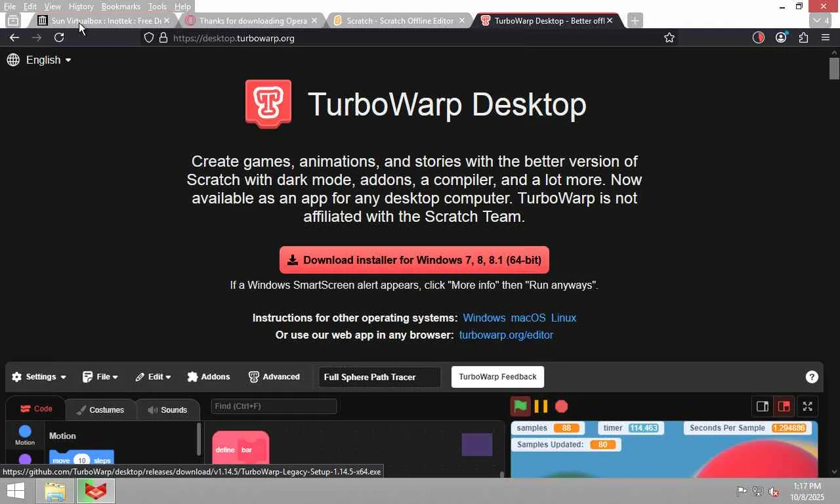Reload the current page
840x504 pixels.
[59, 37]
